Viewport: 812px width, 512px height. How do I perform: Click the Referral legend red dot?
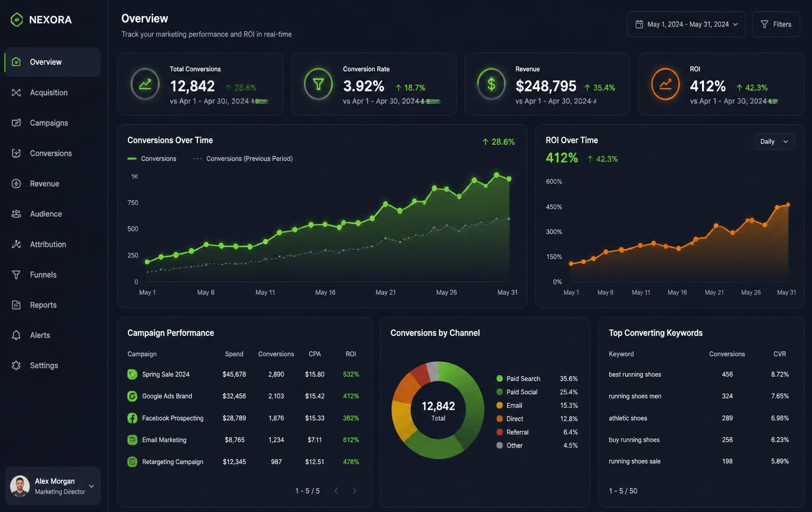(x=499, y=432)
